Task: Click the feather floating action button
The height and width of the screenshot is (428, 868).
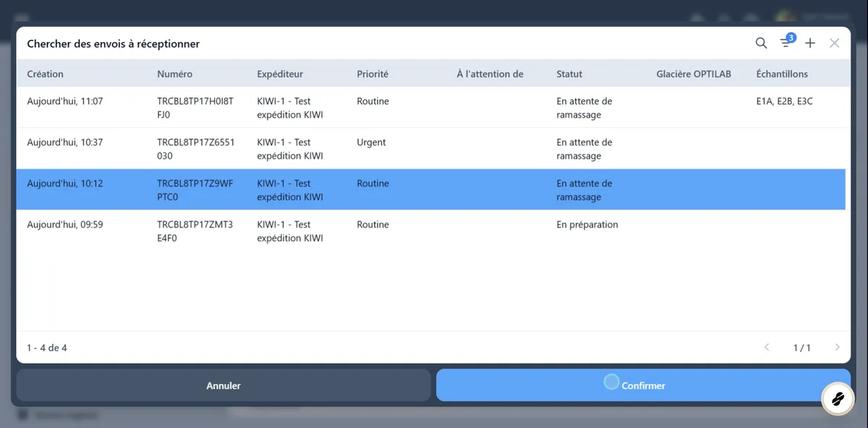Action: (838, 398)
